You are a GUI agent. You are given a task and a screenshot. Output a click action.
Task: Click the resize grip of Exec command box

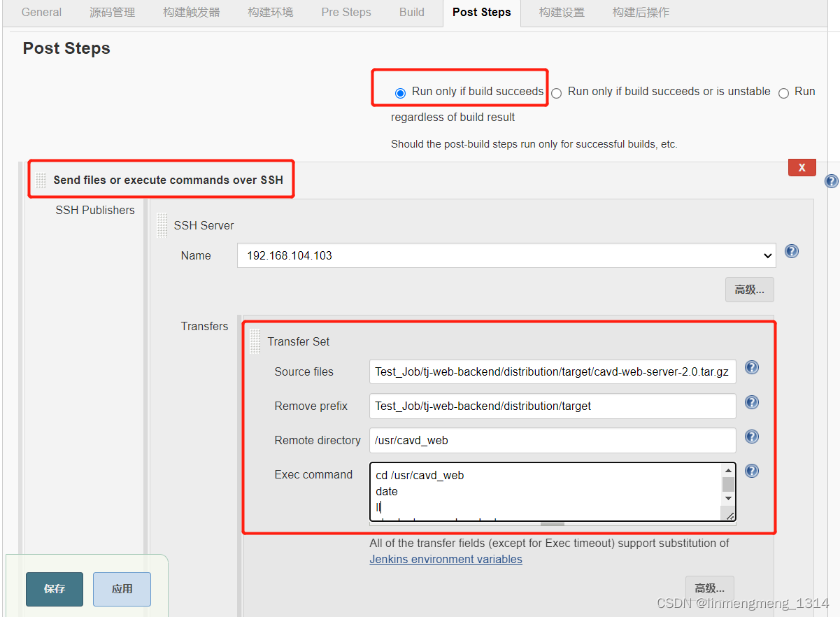tap(729, 516)
